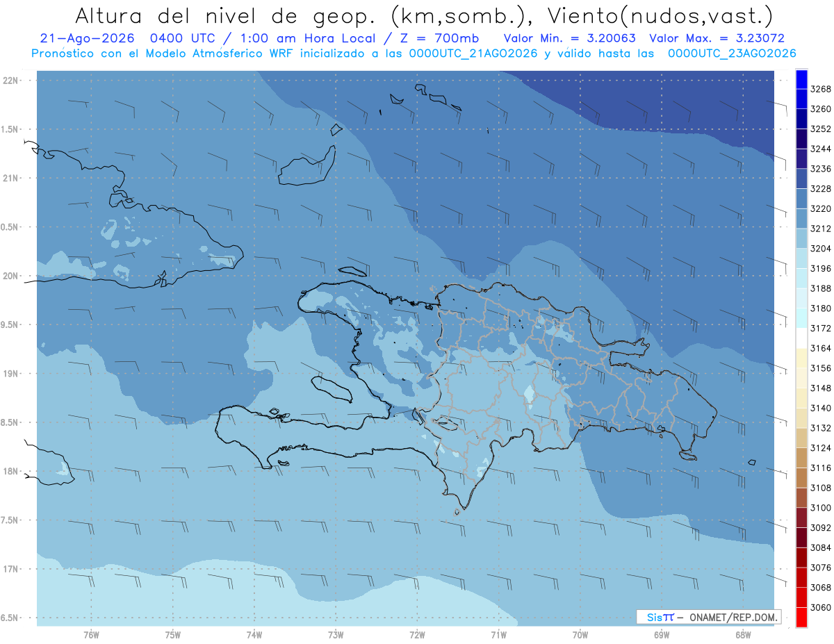This screenshot has height=644, width=834.
Task: Pick the swatch between 3228 and 3220
Action: click(x=801, y=199)
